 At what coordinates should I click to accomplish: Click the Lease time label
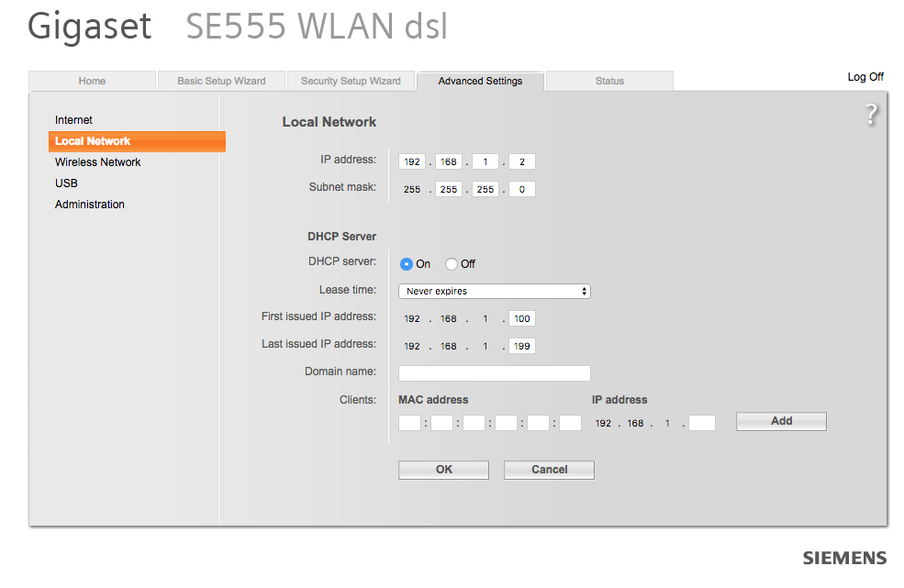348,290
